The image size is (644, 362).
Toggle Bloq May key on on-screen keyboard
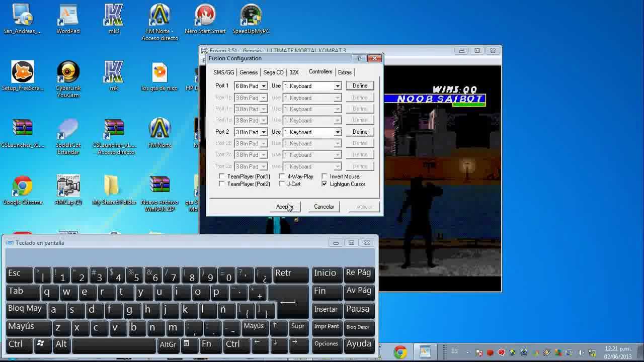tap(26, 309)
